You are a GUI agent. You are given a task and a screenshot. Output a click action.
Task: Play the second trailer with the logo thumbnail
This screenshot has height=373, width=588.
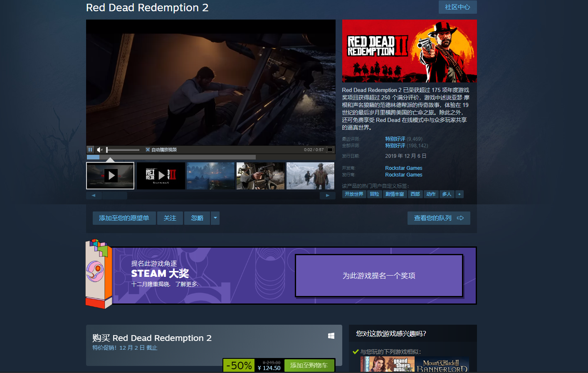click(x=161, y=176)
